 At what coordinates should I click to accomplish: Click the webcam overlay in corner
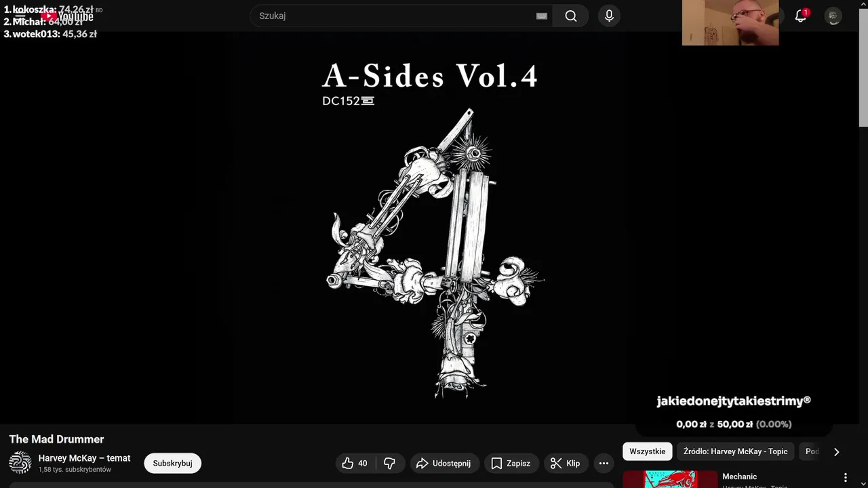[730, 22]
